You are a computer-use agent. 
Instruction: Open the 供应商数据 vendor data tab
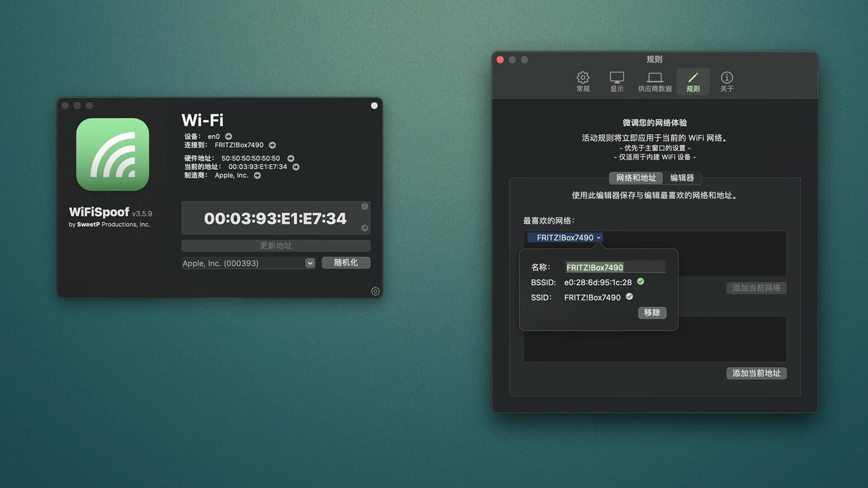[655, 82]
